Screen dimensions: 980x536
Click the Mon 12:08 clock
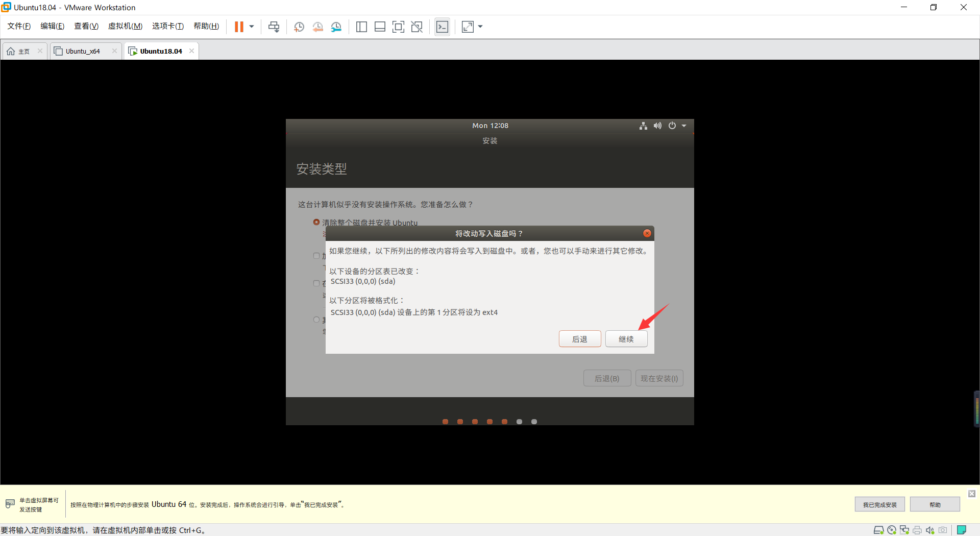coord(490,126)
